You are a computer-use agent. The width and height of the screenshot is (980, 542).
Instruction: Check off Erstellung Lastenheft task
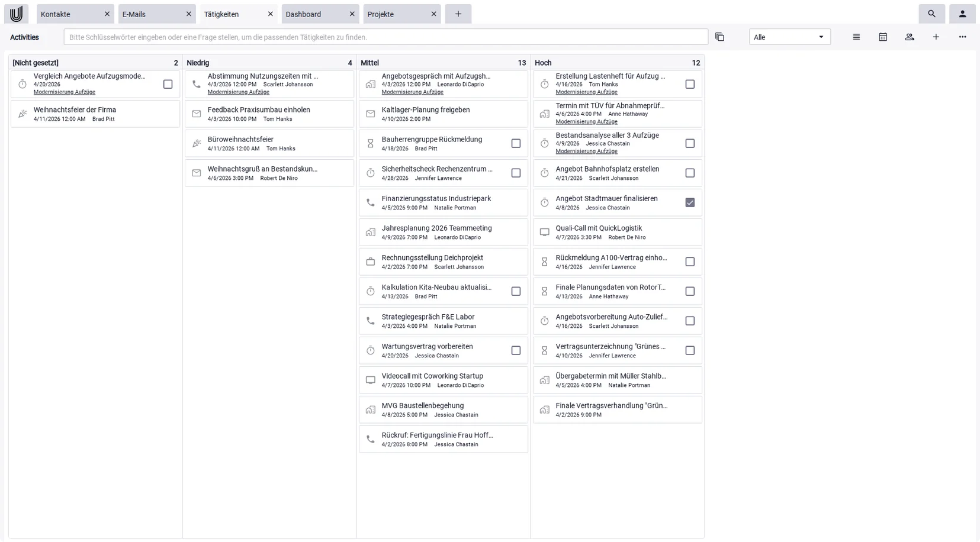pos(690,84)
